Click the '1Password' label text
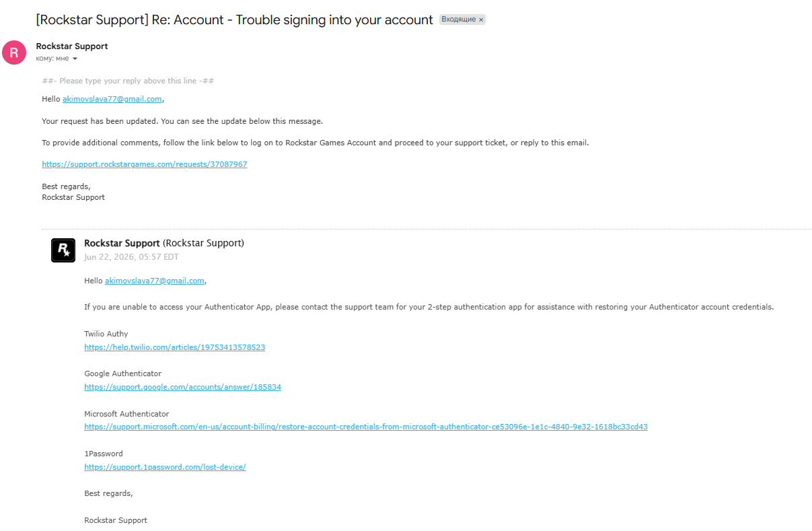Viewport: 812px width, 531px height. coord(104,454)
